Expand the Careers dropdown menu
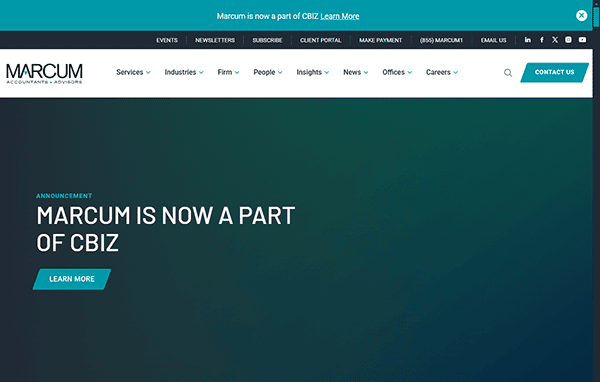 point(442,72)
